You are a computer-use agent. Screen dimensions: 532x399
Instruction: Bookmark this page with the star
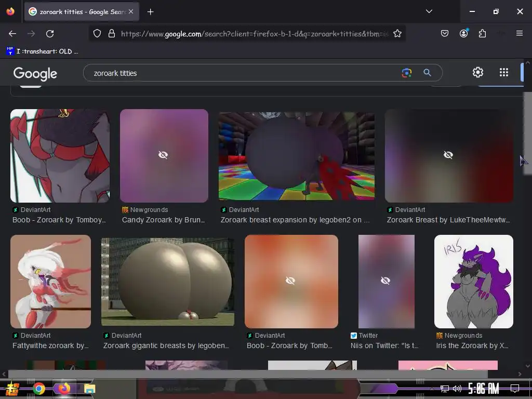pos(397,33)
